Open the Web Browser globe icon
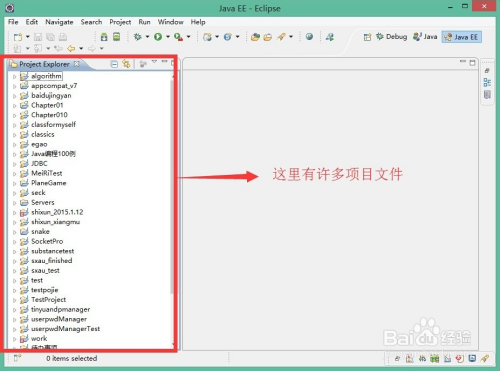The width and height of the screenshot is (500, 371). (309, 36)
